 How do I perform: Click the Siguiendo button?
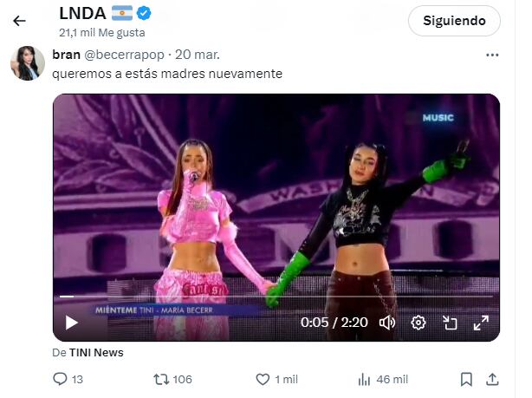click(x=454, y=21)
